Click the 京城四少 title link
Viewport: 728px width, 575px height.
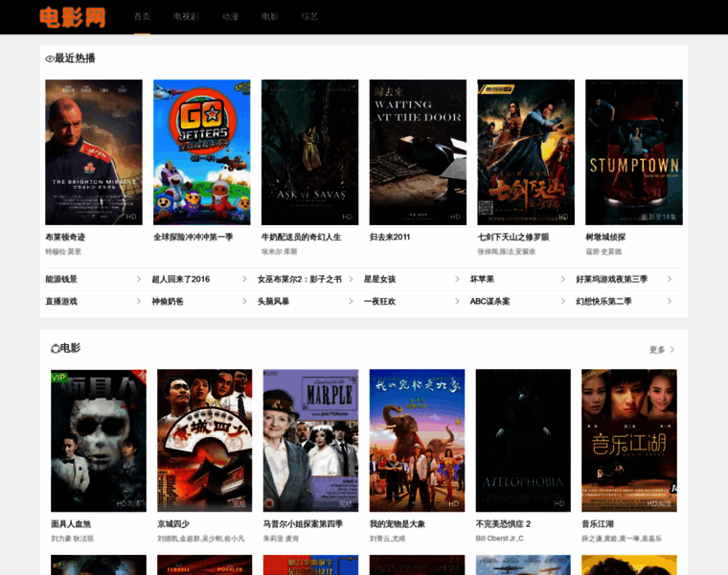coord(173,524)
